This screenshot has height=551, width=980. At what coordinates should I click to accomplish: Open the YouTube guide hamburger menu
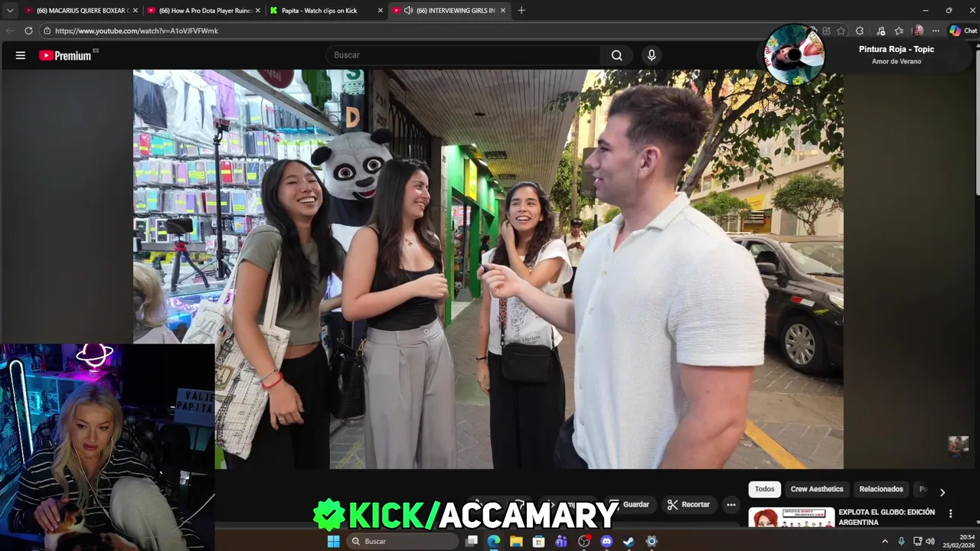click(21, 55)
